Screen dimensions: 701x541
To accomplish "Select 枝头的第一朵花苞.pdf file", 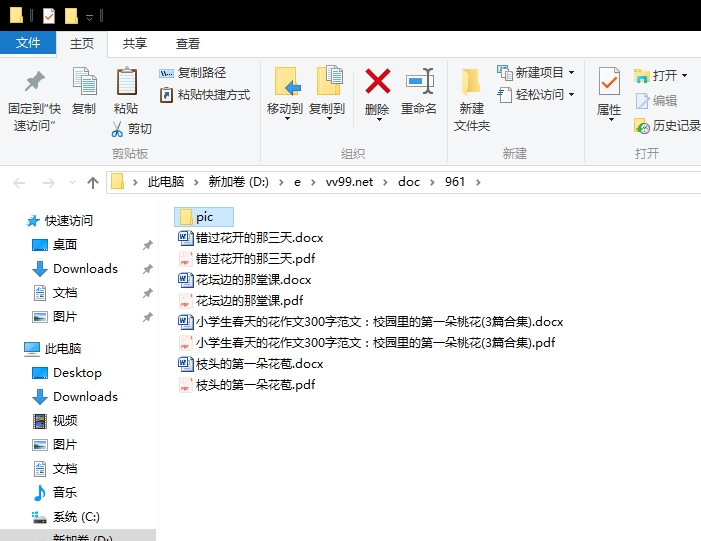I will click(x=247, y=385).
